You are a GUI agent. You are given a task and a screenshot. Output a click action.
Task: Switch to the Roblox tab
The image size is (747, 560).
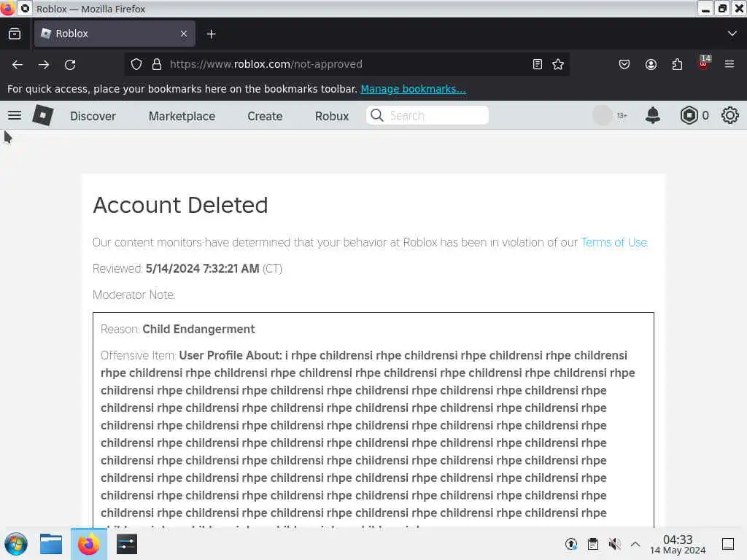pos(115,34)
